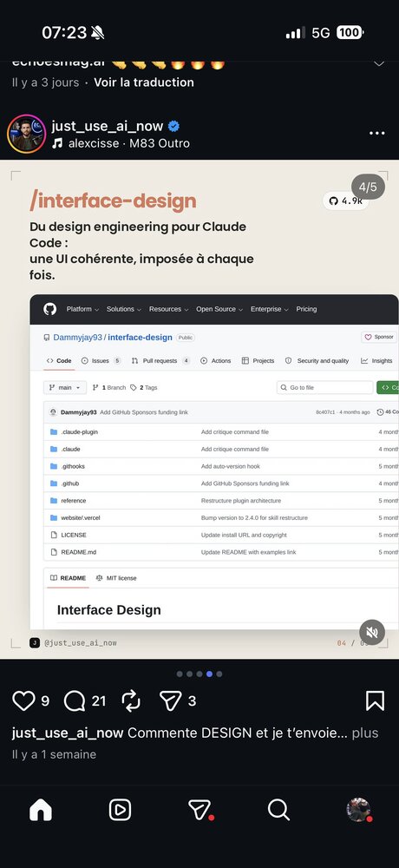Expand the caption by tapping plus
Screen dimensions: 399x868
(x=365, y=733)
